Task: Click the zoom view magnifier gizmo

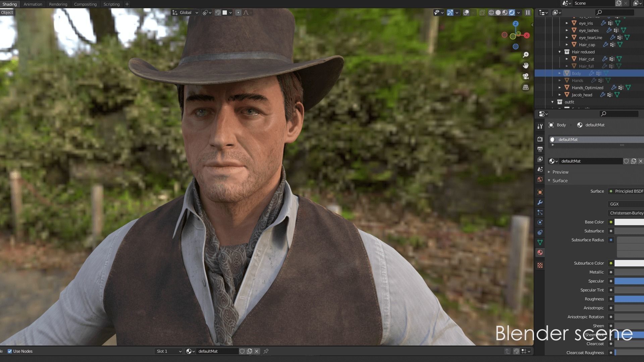Action: [x=526, y=55]
